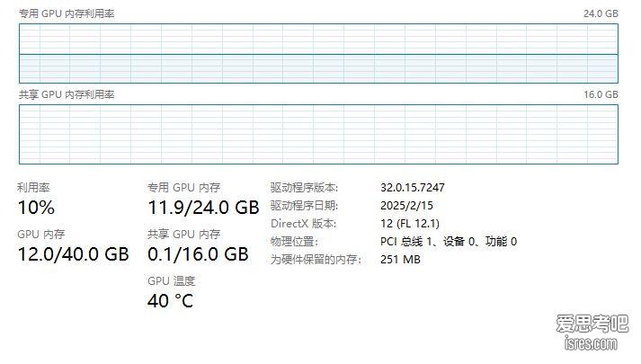Image resolution: width=641 pixels, height=364 pixels.
Task: Select the 共享 GPU 内存利用率 graph title
Action: [x=67, y=95]
